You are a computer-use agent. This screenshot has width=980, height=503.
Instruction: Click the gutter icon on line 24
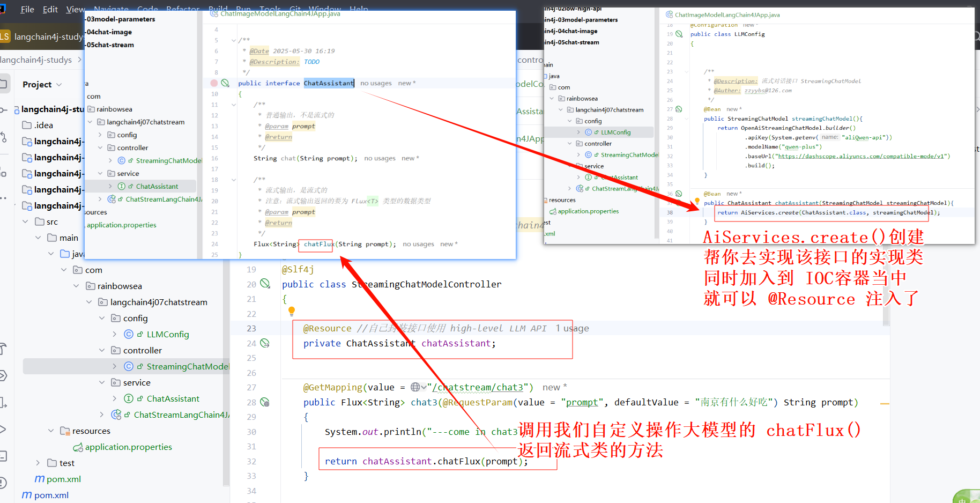[265, 343]
